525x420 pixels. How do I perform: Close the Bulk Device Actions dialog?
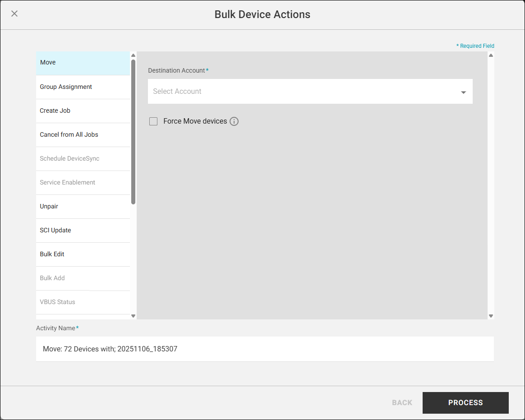pyautogui.click(x=14, y=14)
